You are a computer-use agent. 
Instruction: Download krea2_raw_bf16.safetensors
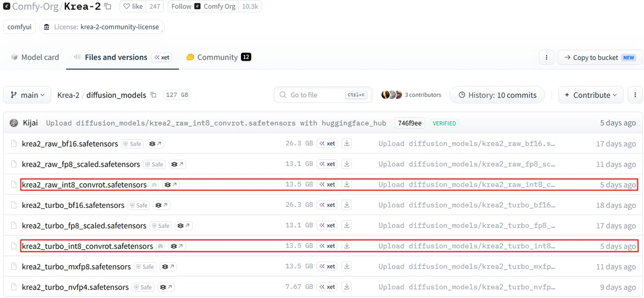tap(347, 144)
